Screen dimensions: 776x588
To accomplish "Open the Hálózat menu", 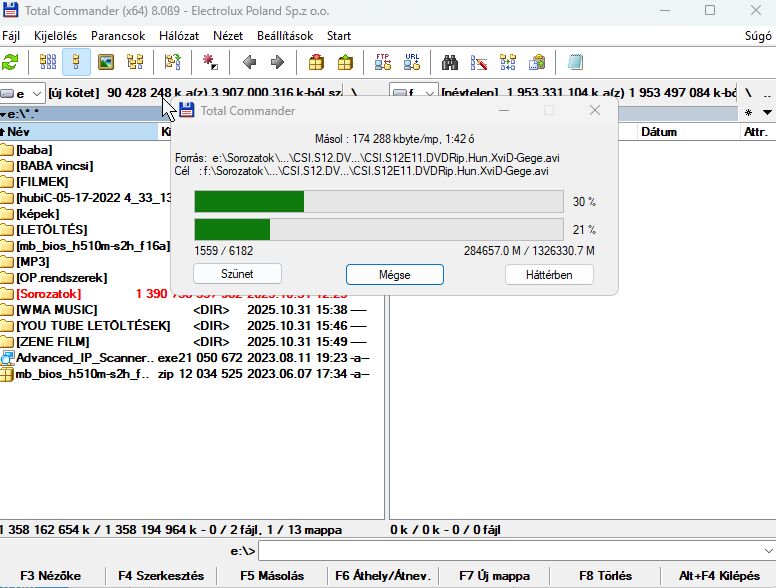I will point(179,36).
